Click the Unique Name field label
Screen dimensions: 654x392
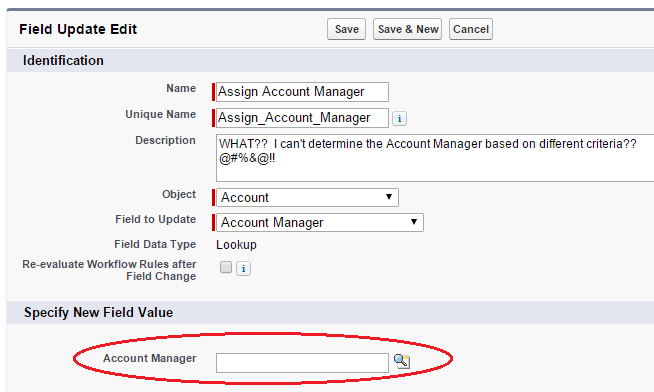point(161,114)
